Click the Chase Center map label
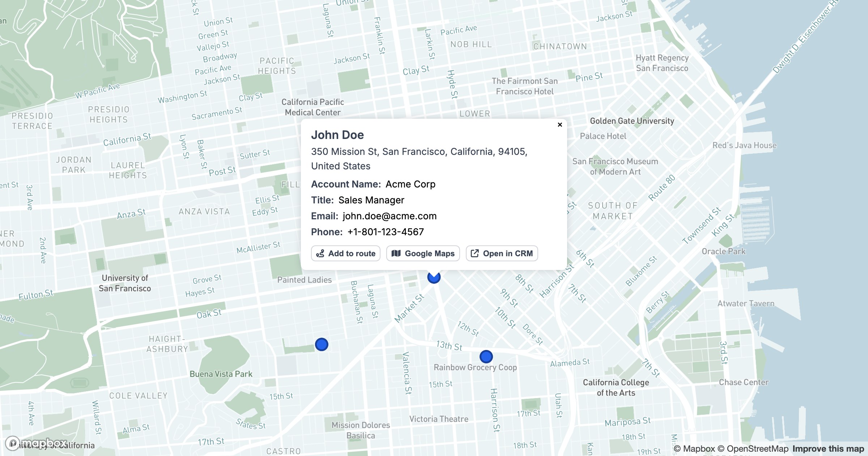 click(x=744, y=382)
